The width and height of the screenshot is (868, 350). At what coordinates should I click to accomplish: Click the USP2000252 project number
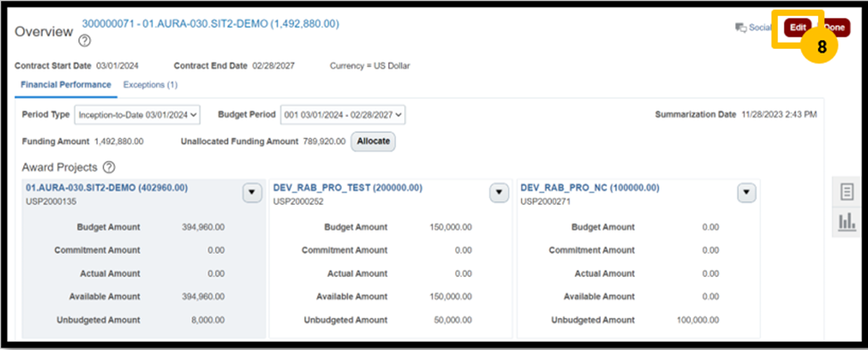pos(298,201)
